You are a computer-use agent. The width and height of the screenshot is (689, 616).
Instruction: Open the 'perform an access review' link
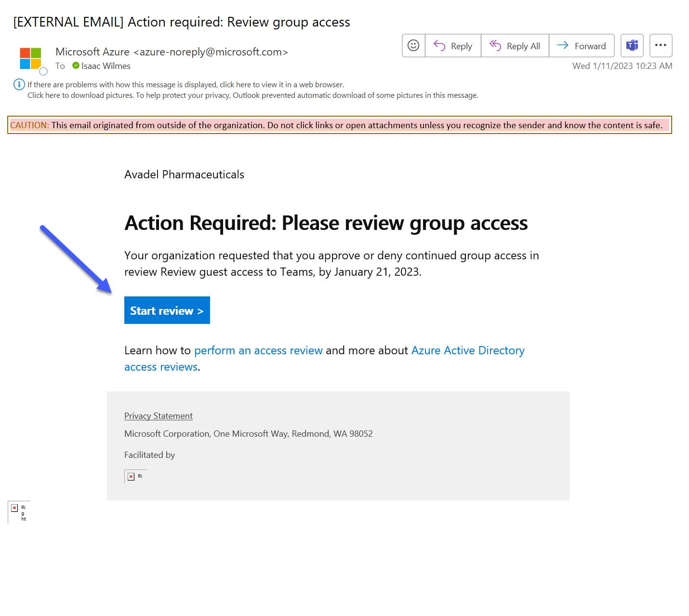pos(258,350)
